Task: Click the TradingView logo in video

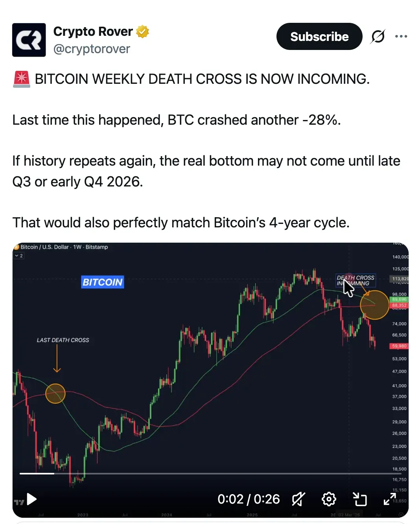Action: tap(19, 502)
